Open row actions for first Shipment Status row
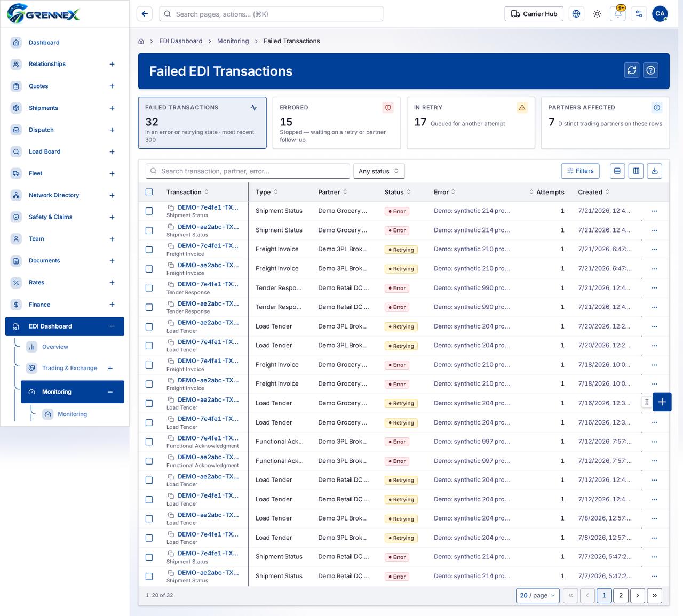This screenshot has width=683, height=616. point(655,211)
